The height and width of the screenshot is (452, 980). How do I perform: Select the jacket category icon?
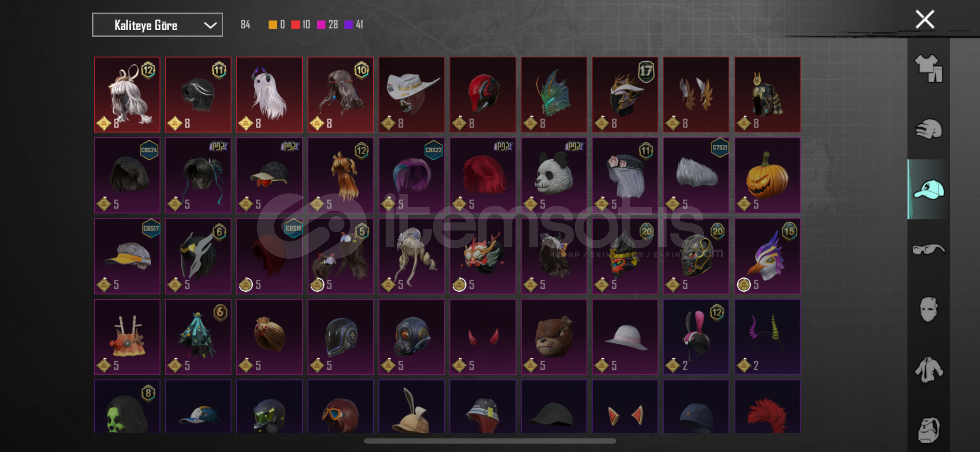[929, 370]
